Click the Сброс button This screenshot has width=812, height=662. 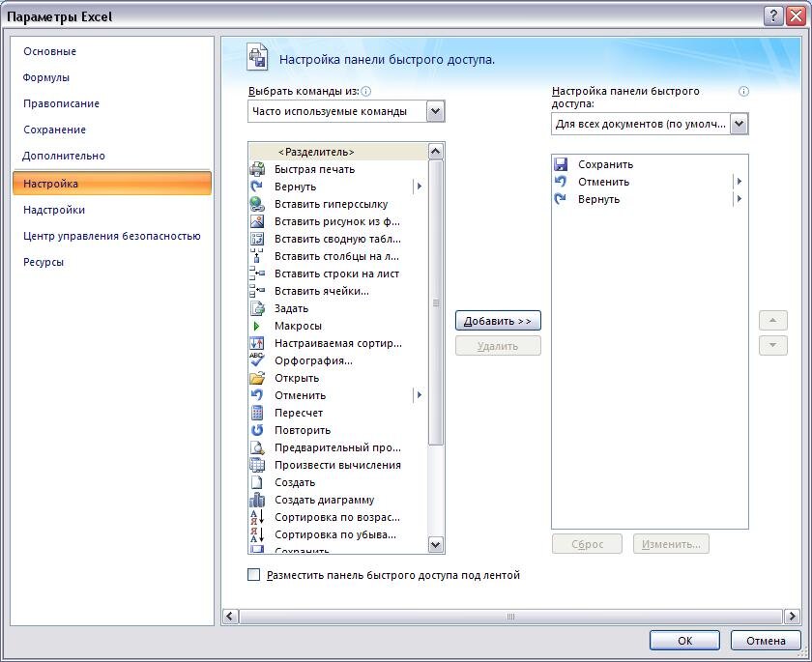(588, 544)
